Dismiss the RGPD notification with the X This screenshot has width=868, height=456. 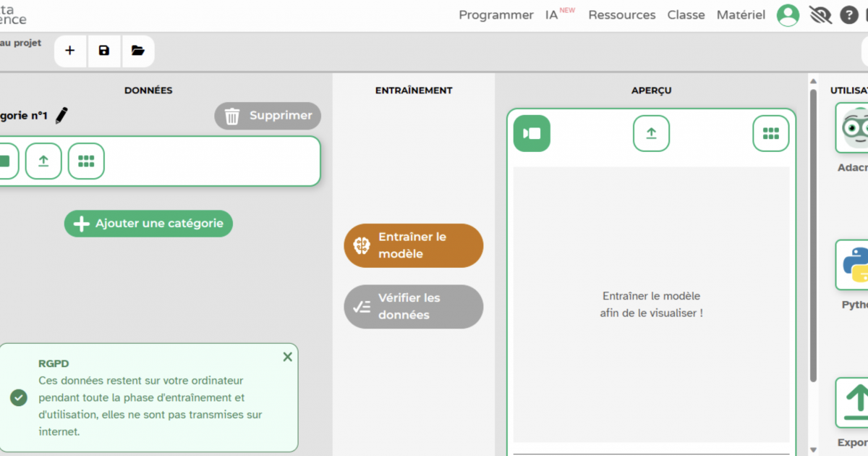click(x=287, y=357)
